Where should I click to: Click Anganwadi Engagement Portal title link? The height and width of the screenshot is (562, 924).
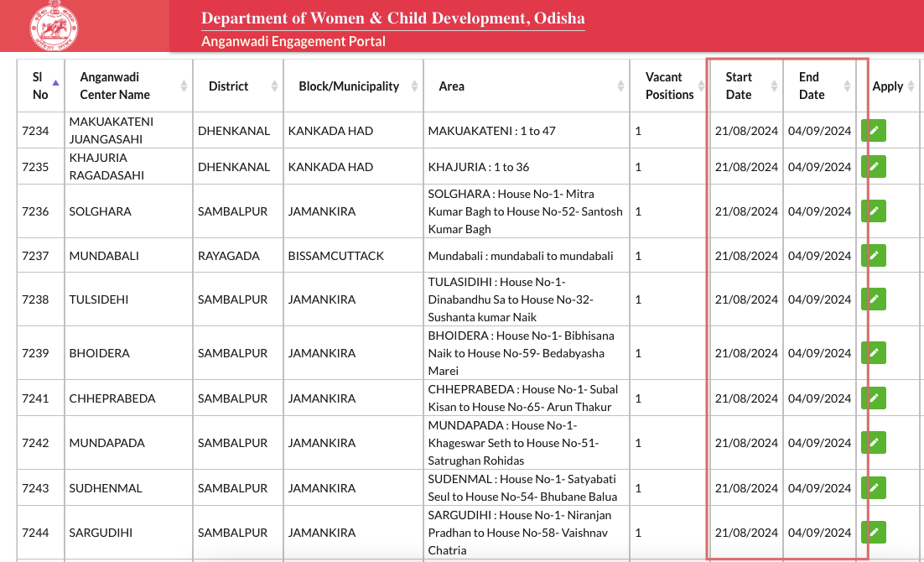[293, 41]
